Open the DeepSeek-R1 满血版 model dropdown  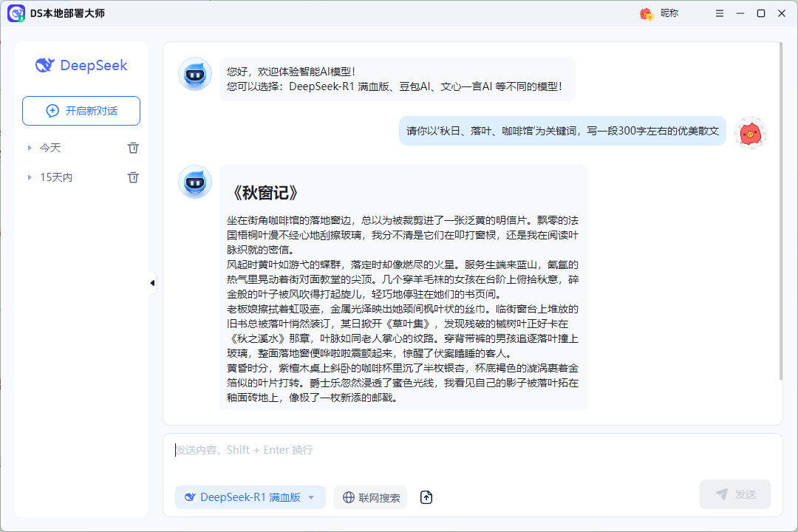coord(250,497)
